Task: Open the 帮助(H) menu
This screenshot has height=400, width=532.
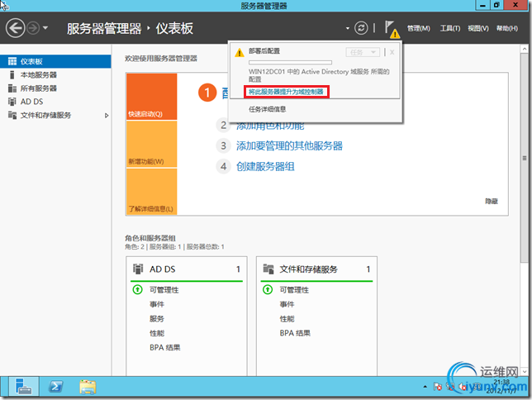Action: pyautogui.click(x=507, y=29)
